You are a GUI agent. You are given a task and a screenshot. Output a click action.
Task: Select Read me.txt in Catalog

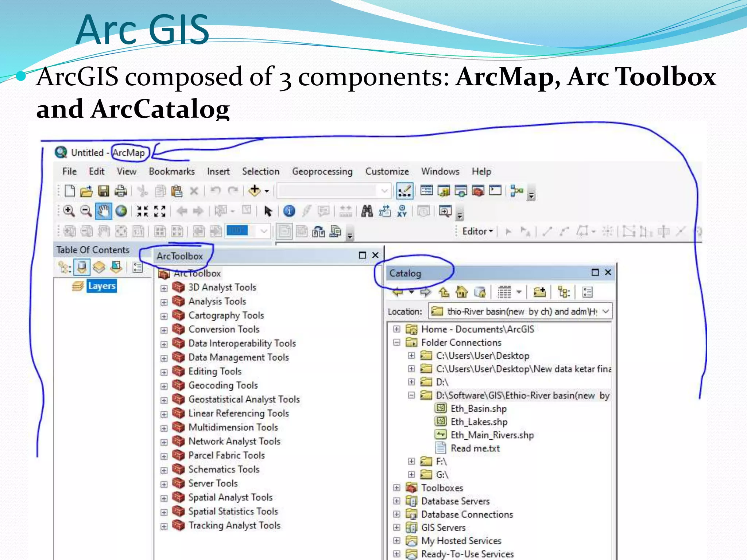475,448
